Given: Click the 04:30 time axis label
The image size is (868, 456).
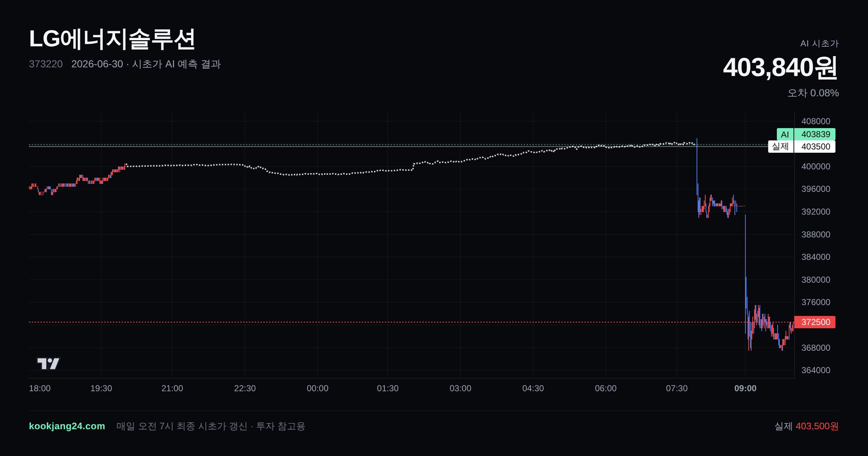Looking at the screenshot, I should 533,388.
